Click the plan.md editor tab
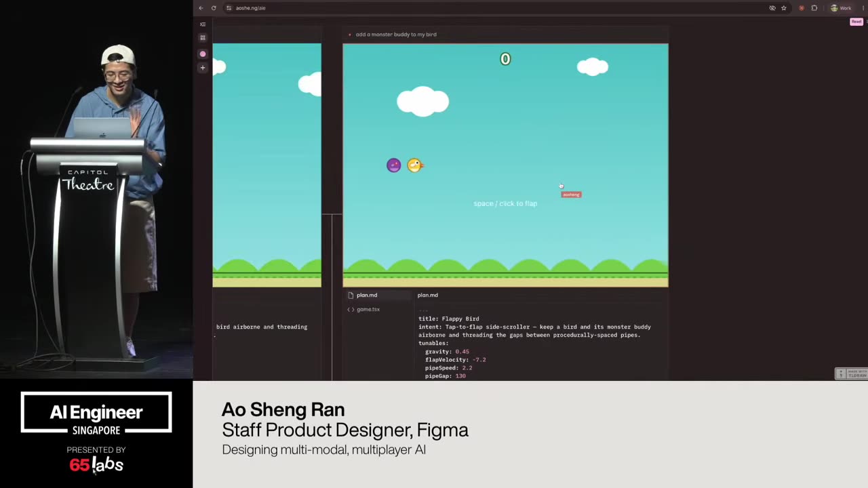Screen dimensions: 868x488 pos(428,296)
